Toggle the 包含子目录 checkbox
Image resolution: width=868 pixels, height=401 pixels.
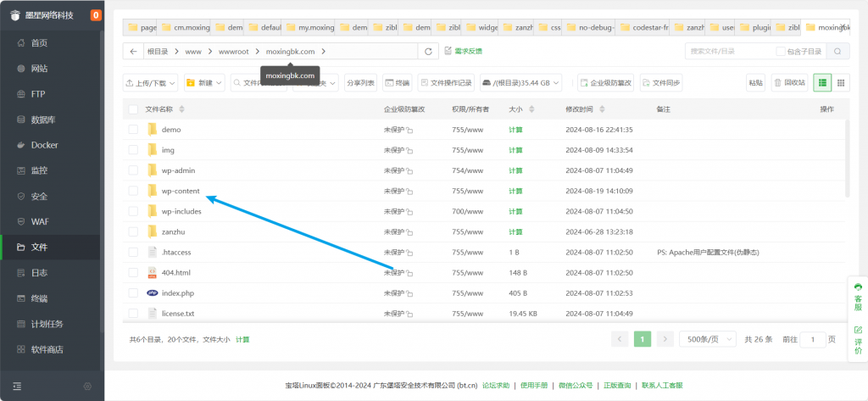tap(781, 52)
